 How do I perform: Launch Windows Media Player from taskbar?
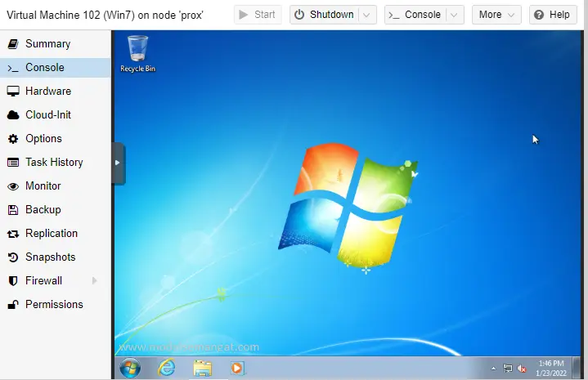pos(237,368)
